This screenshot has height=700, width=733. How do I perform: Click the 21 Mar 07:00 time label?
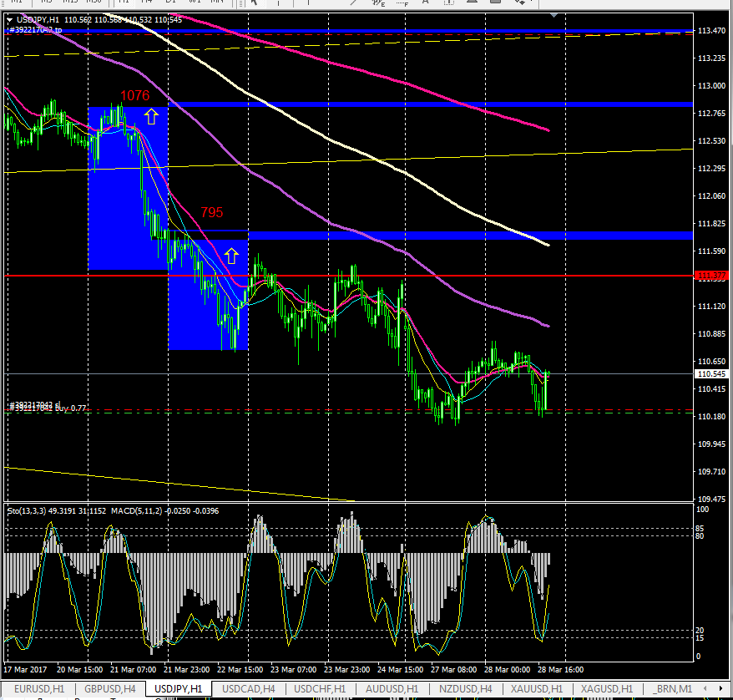pos(134,670)
